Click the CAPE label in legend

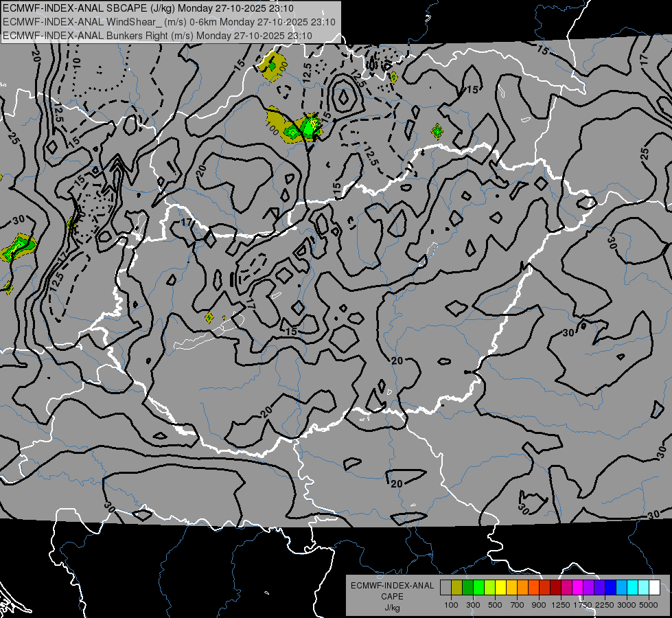pos(392,597)
